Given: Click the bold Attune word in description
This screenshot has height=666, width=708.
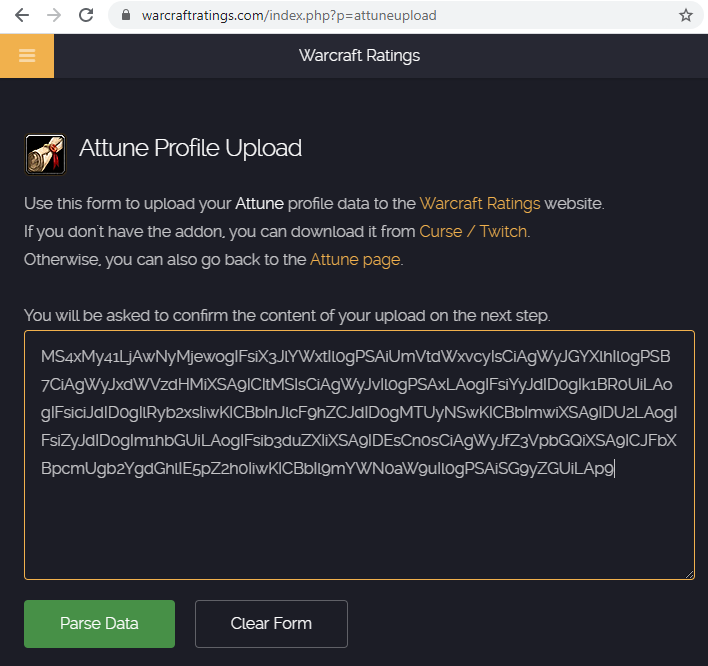Looking at the screenshot, I should 259,203.
